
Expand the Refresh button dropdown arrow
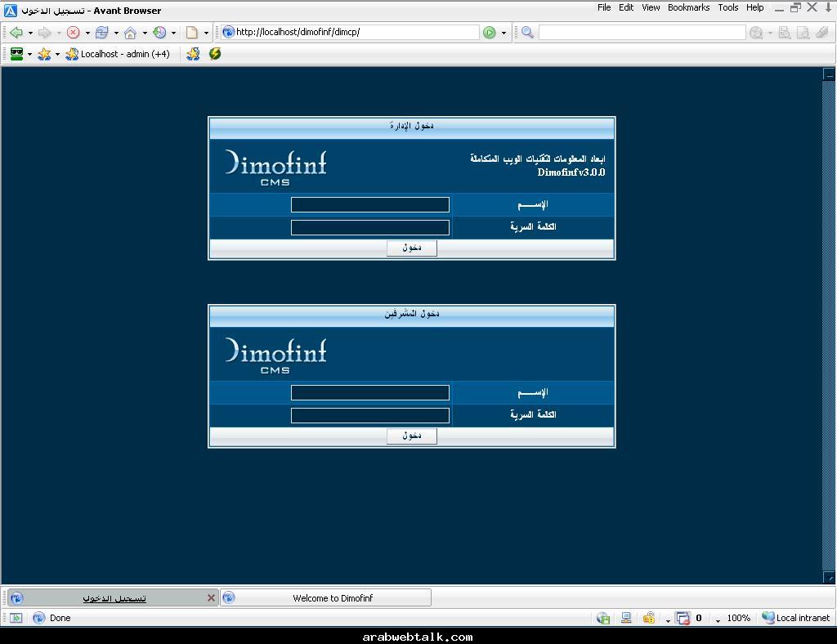[x=116, y=33]
